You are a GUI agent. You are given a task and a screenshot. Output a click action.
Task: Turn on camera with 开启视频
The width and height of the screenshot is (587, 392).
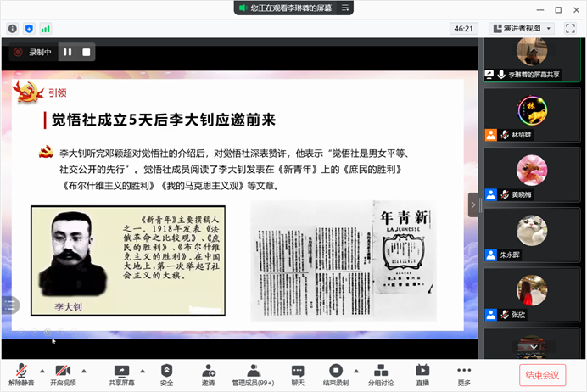(62, 374)
